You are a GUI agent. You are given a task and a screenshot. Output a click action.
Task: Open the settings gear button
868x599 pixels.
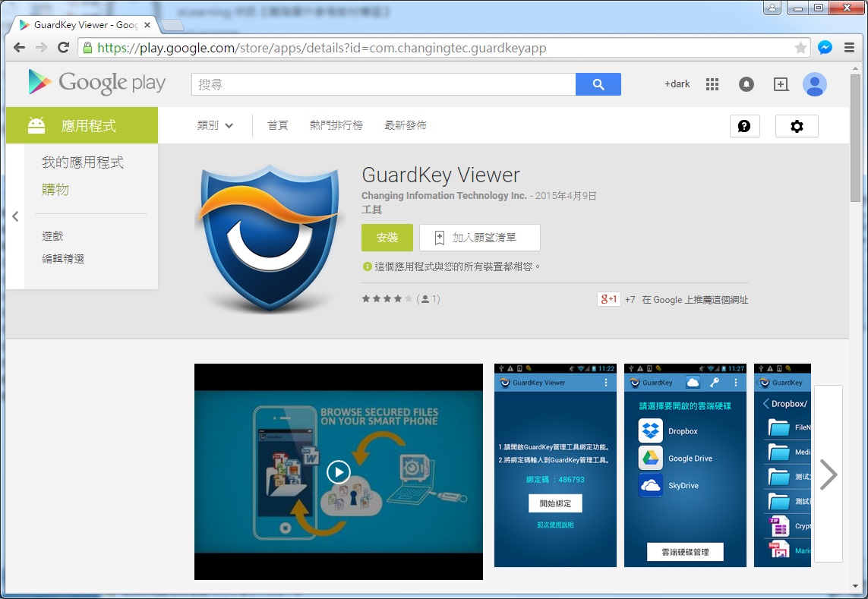[x=797, y=126]
